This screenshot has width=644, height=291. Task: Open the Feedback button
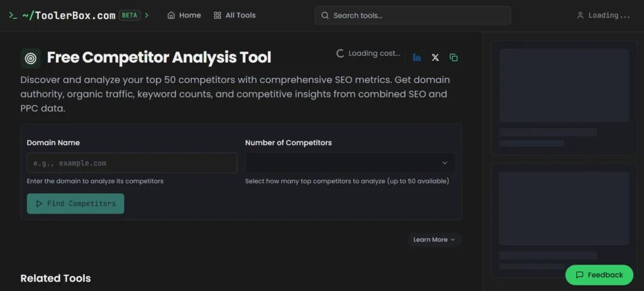pyautogui.click(x=599, y=275)
